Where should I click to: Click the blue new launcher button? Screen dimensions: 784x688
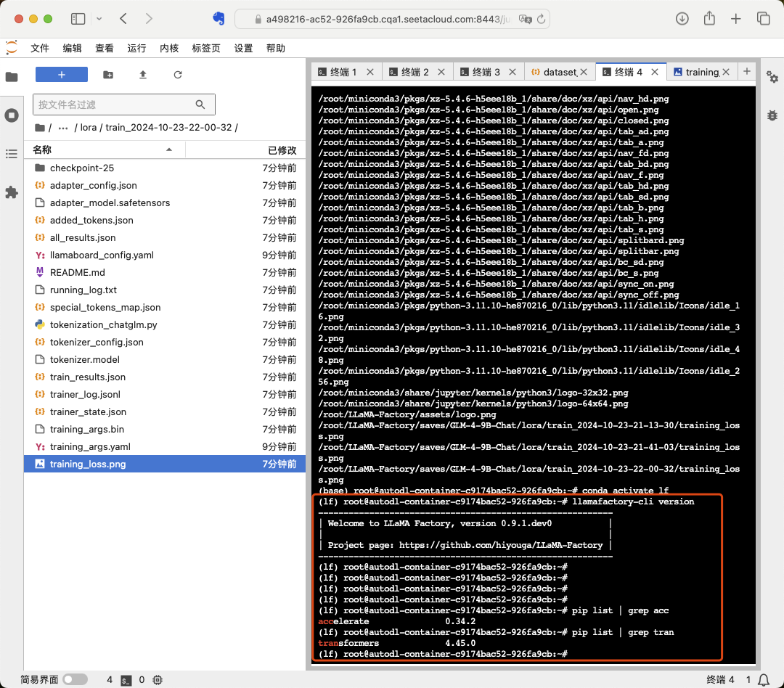point(62,75)
